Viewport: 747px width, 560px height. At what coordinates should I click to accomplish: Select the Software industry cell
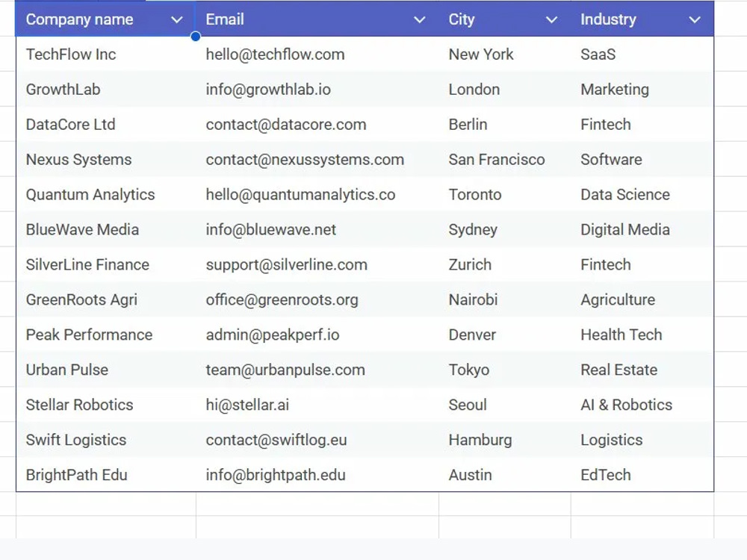(642, 160)
